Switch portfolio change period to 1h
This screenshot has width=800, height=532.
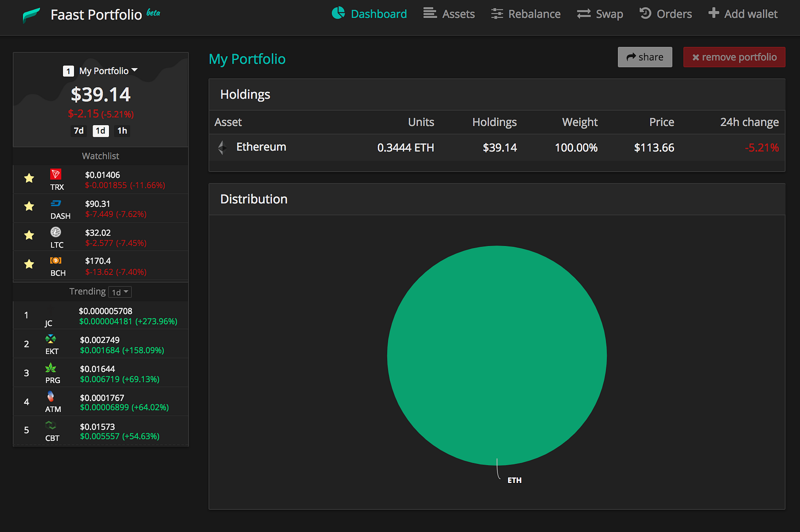122,131
